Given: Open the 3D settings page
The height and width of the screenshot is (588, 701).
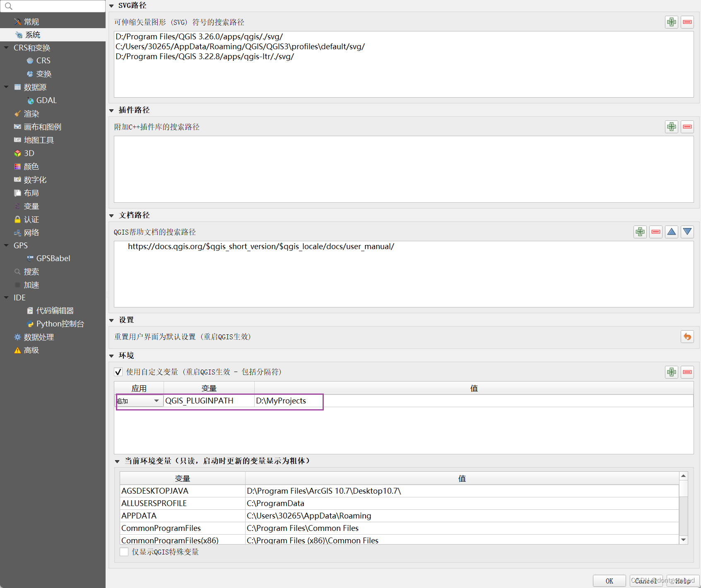Looking at the screenshot, I should pos(29,153).
